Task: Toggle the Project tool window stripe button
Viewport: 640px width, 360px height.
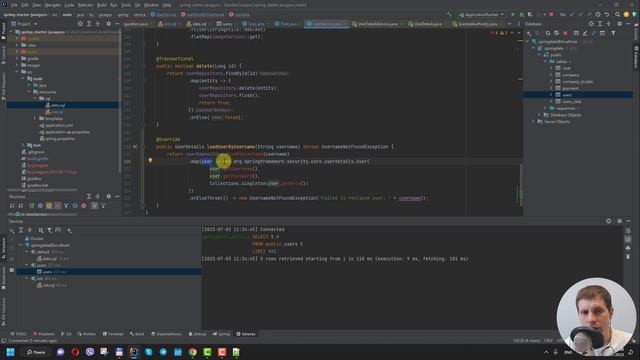Action: (x=3, y=31)
